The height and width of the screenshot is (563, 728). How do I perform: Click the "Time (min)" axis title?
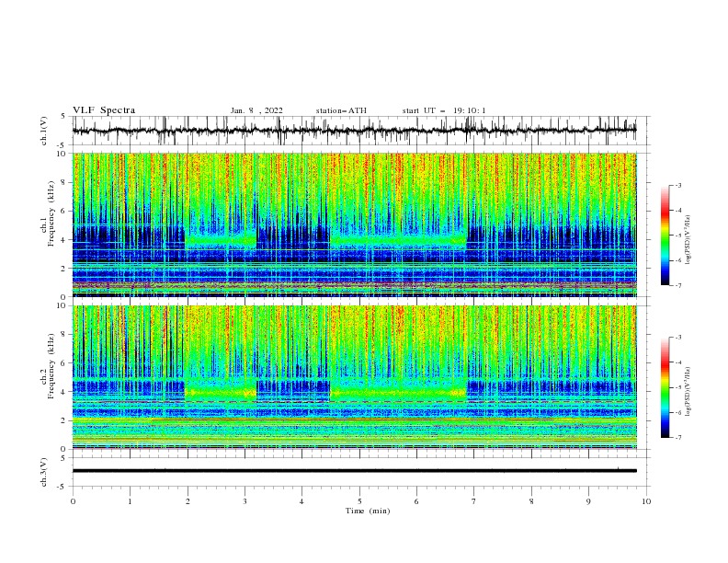pyautogui.click(x=368, y=511)
